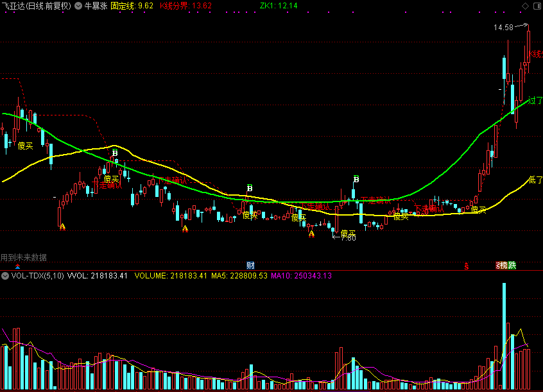Click the blue double-arrow marker icon
Viewport: 543px width, 392px height.
pyautogui.click(x=18, y=266)
